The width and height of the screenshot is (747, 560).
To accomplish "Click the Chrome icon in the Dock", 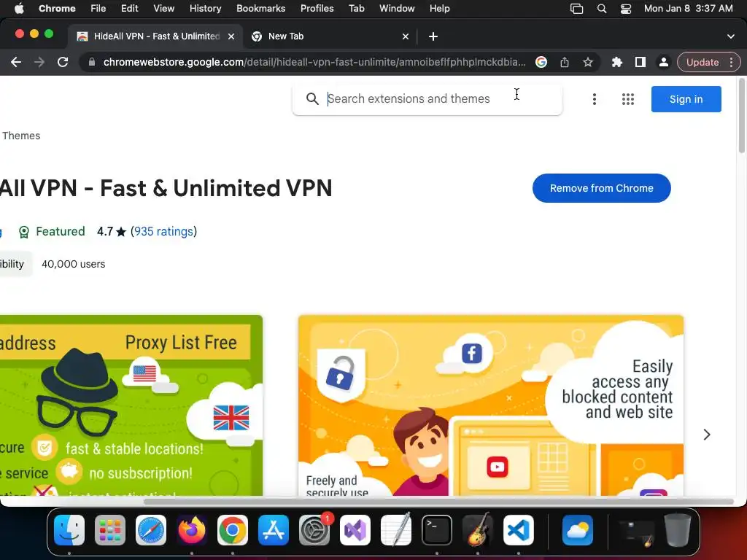I will 233,530.
